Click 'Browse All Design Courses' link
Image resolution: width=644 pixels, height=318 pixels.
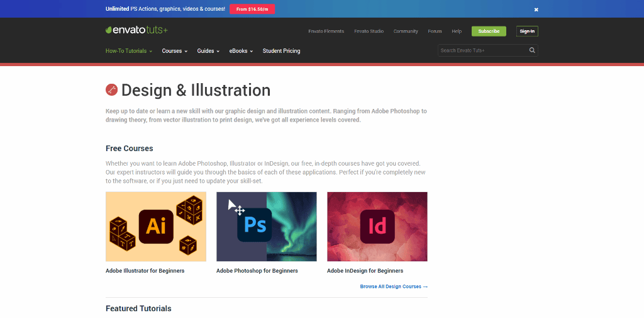click(394, 287)
